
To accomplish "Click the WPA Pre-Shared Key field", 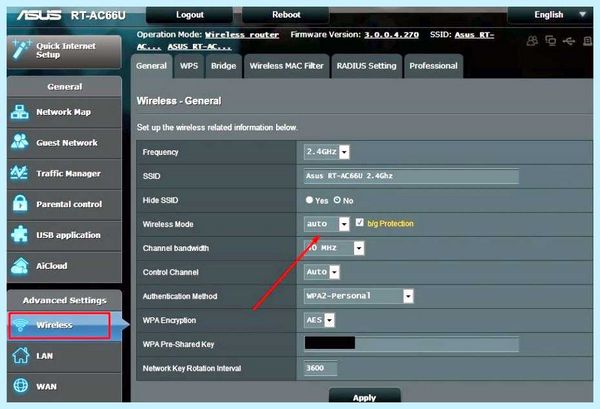I will point(411,344).
